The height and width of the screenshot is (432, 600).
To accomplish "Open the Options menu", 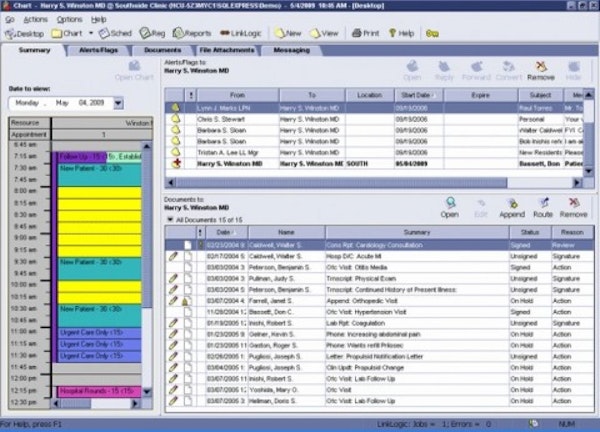I will coord(69,19).
